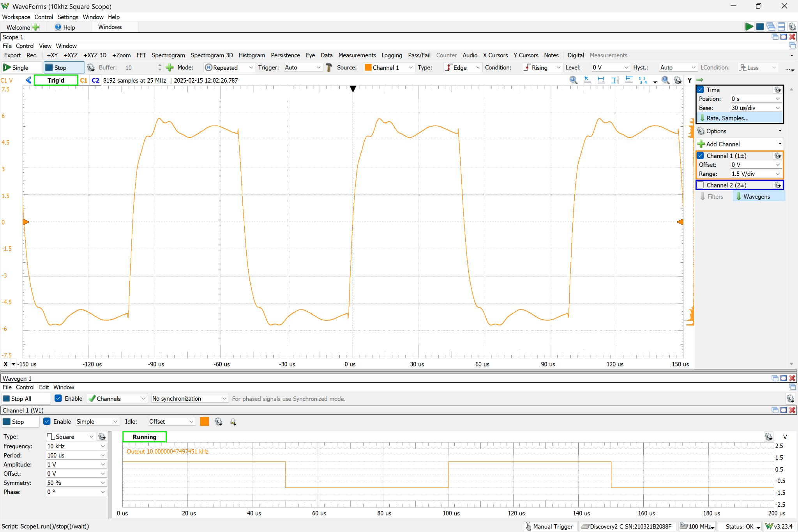Image resolution: width=798 pixels, height=532 pixels.
Task: Toggle the Time checkbox
Action: click(701, 90)
